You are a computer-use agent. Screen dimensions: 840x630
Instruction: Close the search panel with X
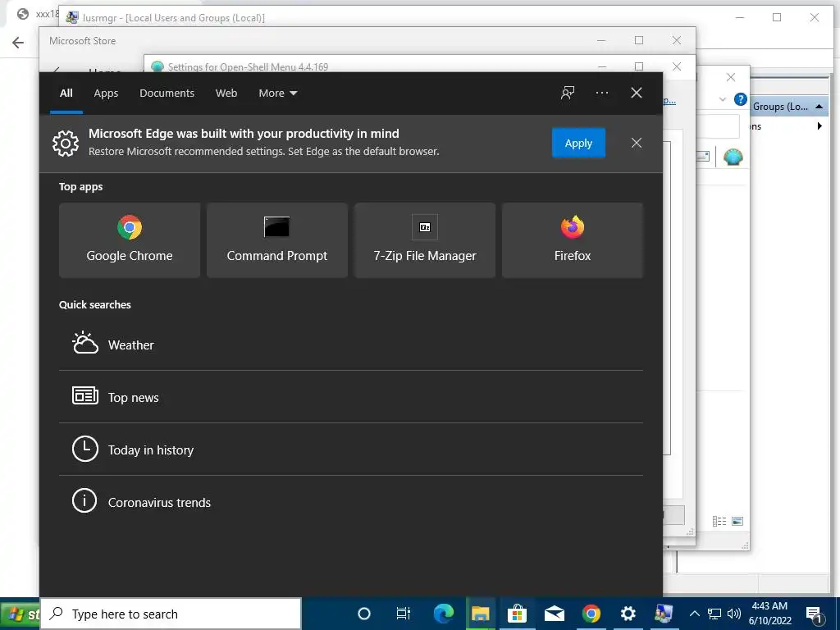click(637, 93)
